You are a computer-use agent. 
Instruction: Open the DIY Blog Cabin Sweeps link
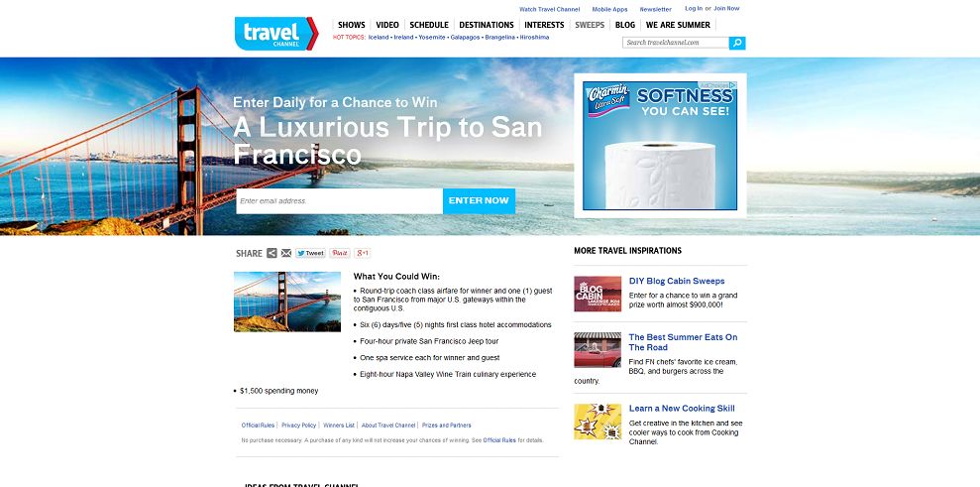(677, 281)
